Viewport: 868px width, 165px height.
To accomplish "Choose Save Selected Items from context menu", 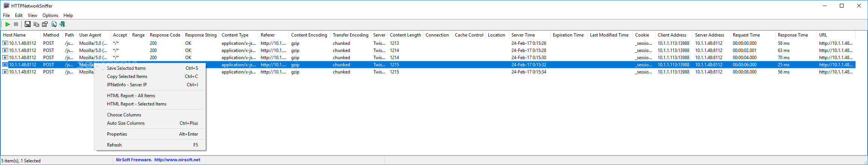I will 126,68.
